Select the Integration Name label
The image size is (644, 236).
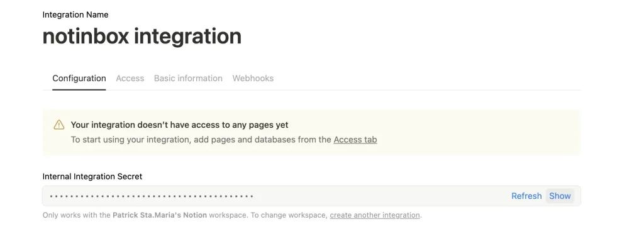(75, 15)
